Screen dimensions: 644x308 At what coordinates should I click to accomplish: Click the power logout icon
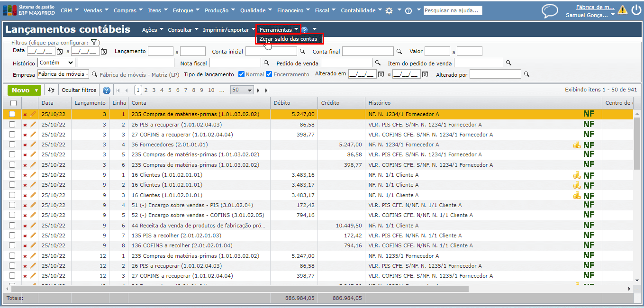pyautogui.click(x=635, y=10)
